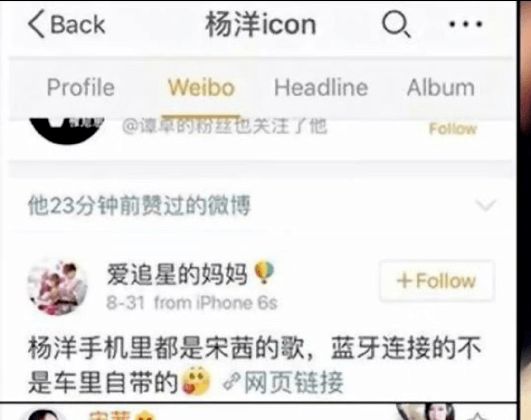Open the 杨洋icon page title

tap(260, 24)
